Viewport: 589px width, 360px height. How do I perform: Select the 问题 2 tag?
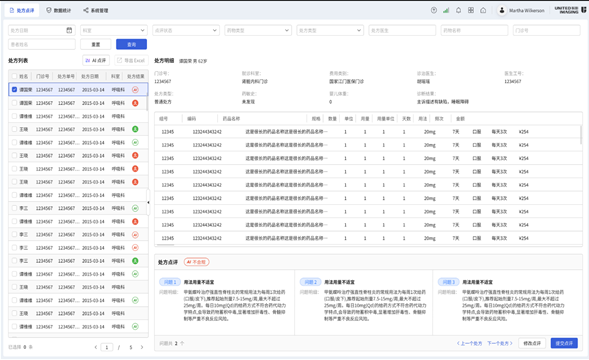click(x=310, y=282)
